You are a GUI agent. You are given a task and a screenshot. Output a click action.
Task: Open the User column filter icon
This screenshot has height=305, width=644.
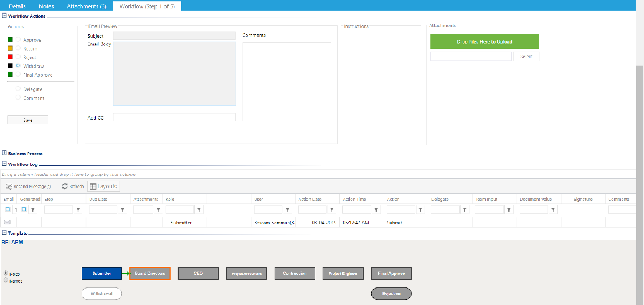coord(287,210)
